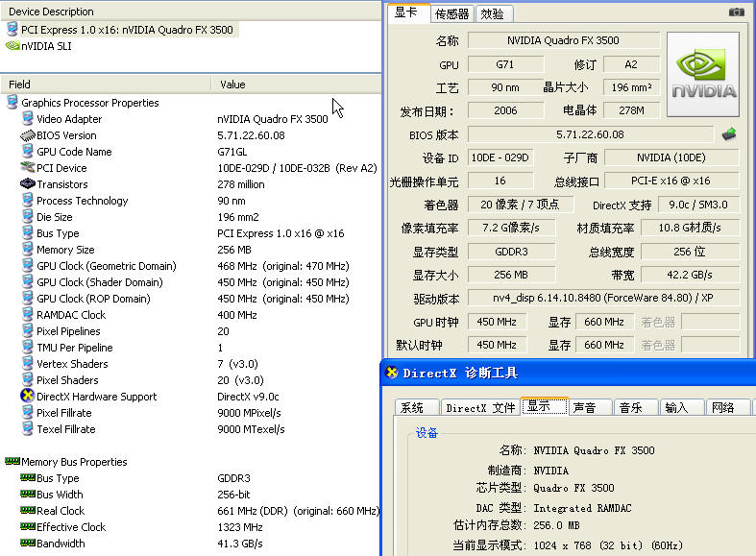Click the DirectX 支持 field 9.0c / SM3.0
Image resolution: width=756 pixels, height=556 pixels.
coord(698,205)
